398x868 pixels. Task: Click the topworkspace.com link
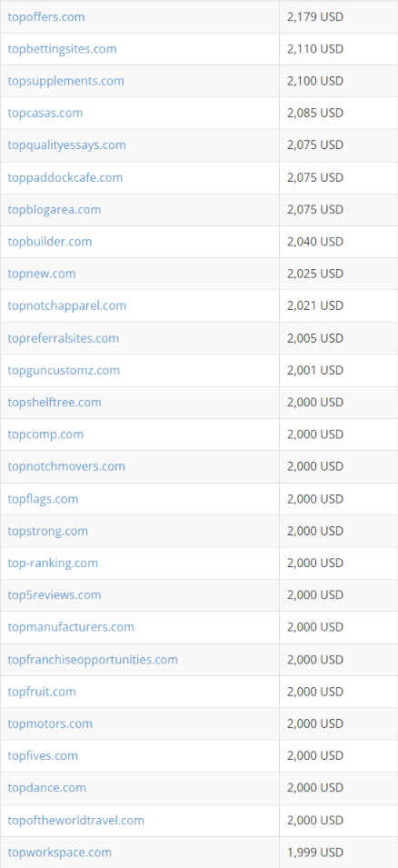(x=59, y=853)
